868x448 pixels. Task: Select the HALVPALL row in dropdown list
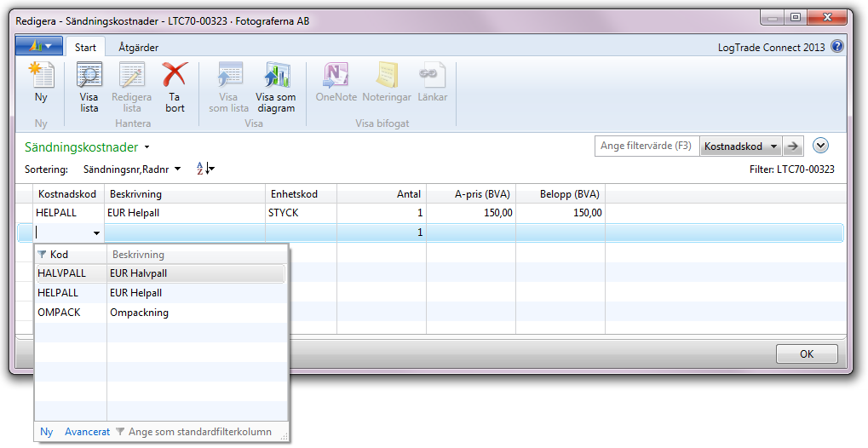tap(160, 273)
